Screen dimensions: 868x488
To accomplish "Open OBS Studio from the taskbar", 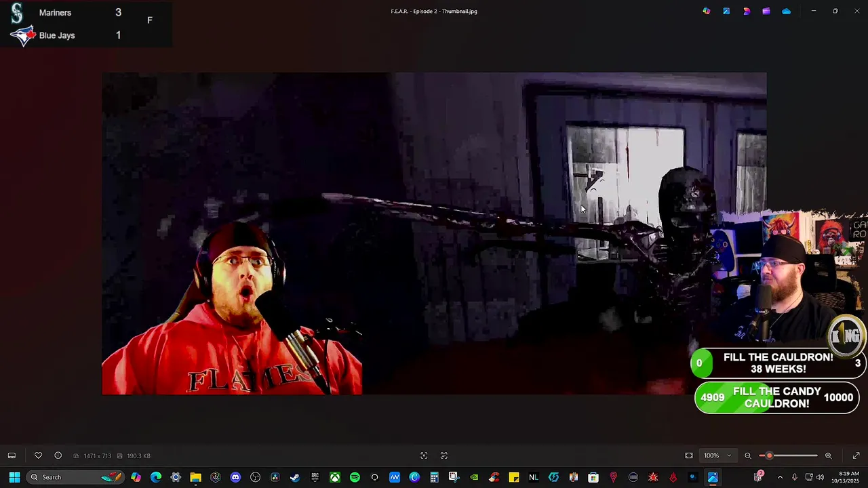I will [255, 477].
